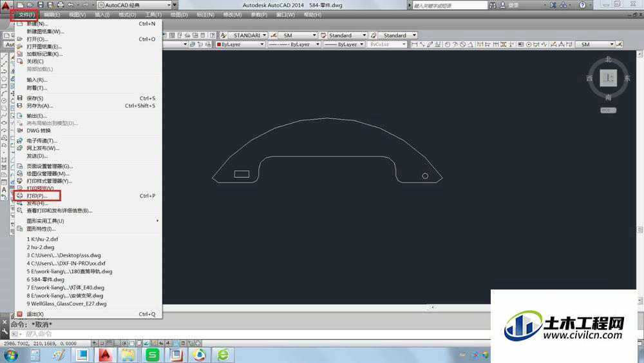Click the Open file icon in quick access toolbar
The width and height of the screenshot is (644, 363).
point(30,5)
